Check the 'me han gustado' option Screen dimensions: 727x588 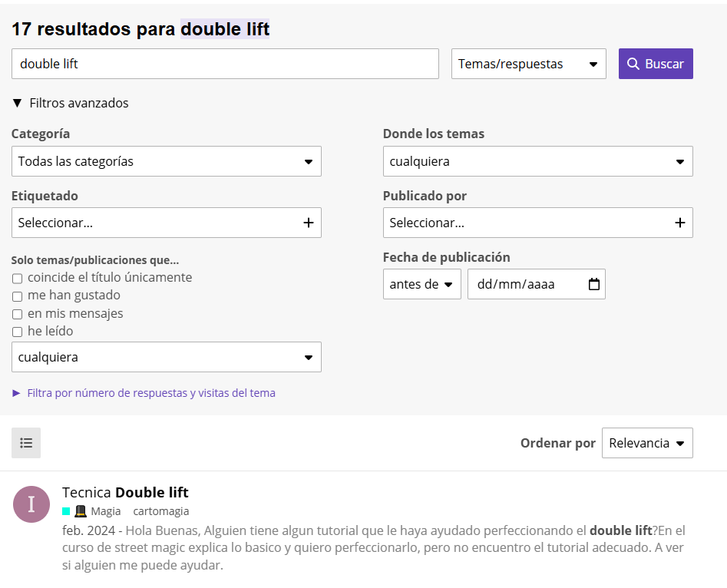point(18,296)
